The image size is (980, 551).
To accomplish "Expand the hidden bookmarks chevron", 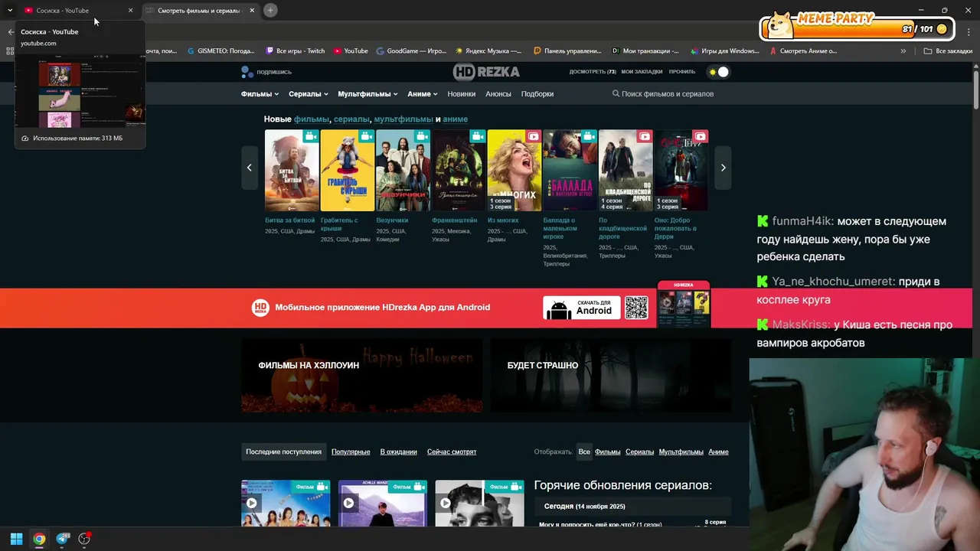I will coord(903,51).
